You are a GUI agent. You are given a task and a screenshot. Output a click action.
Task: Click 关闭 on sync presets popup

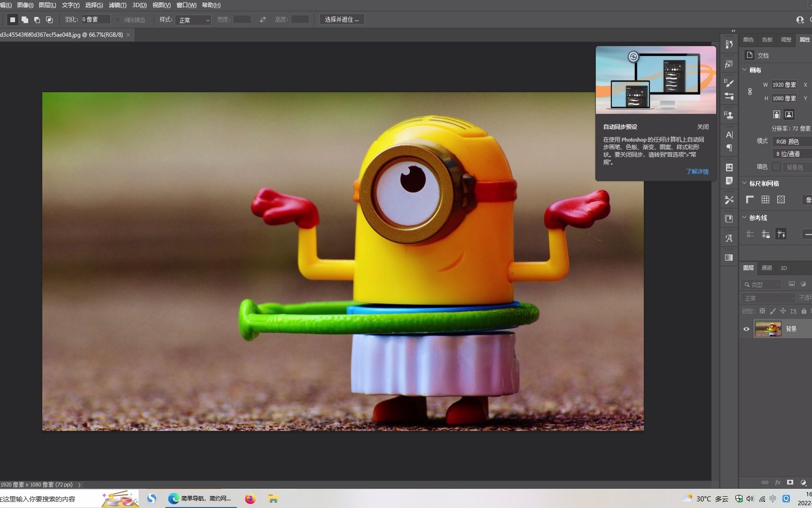pyautogui.click(x=703, y=127)
